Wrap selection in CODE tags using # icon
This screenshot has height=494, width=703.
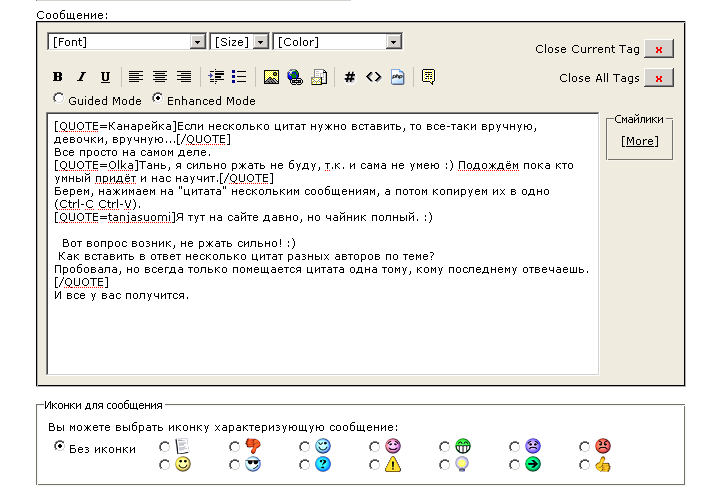(x=349, y=77)
